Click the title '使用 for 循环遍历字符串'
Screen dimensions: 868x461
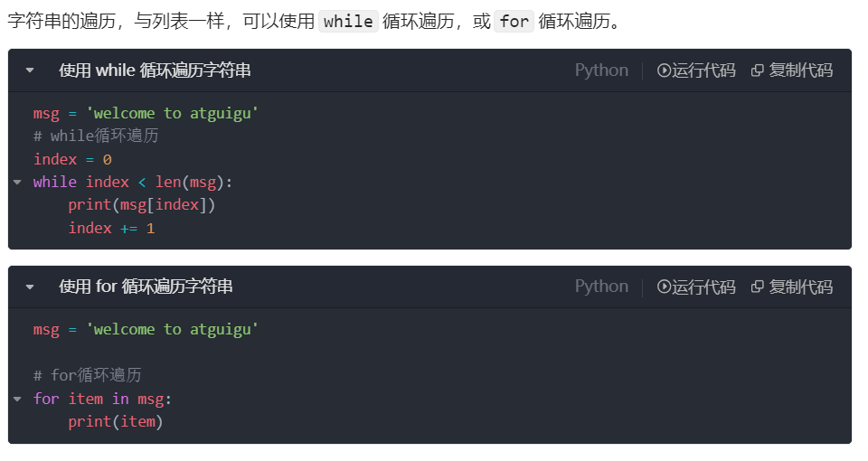(x=146, y=287)
